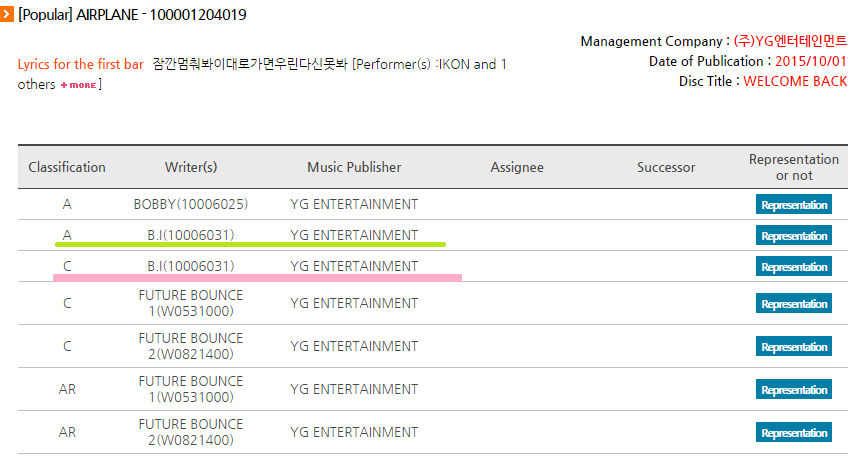Click the classification A cell in the BOBBY row
The image size is (867, 462).
(x=67, y=204)
